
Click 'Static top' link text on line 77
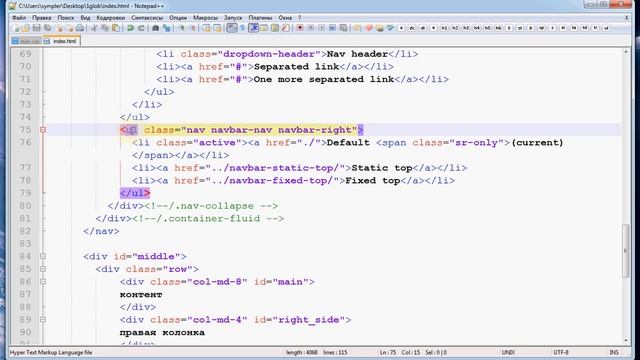[382, 168]
